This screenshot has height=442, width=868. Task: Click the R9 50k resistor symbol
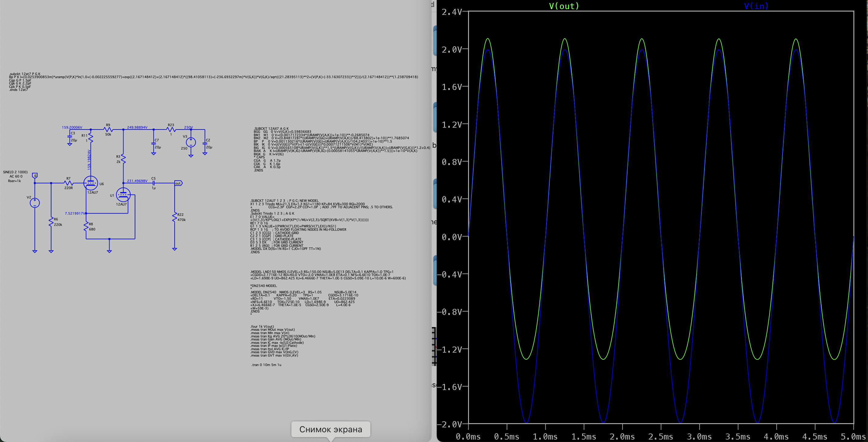click(x=108, y=129)
